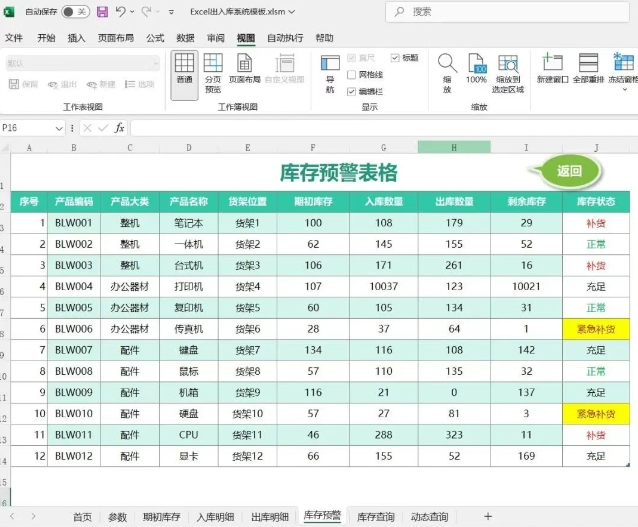Select cell BLW006

pos(74,329)
